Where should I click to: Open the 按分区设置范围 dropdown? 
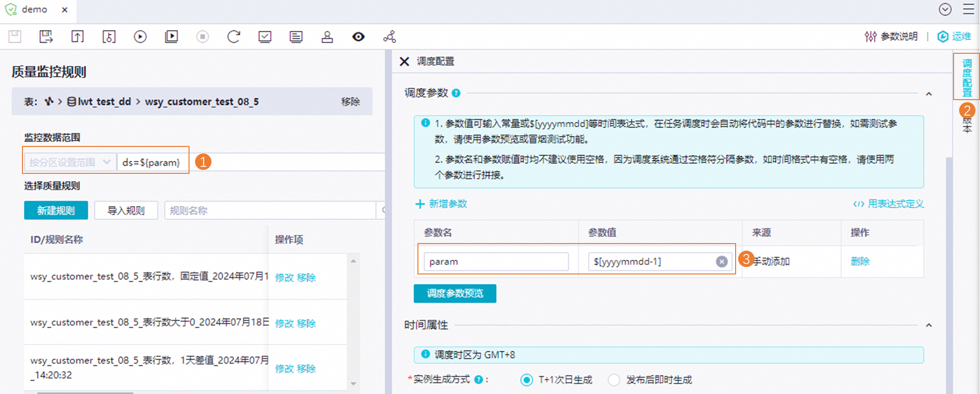[x=70, y=162]
